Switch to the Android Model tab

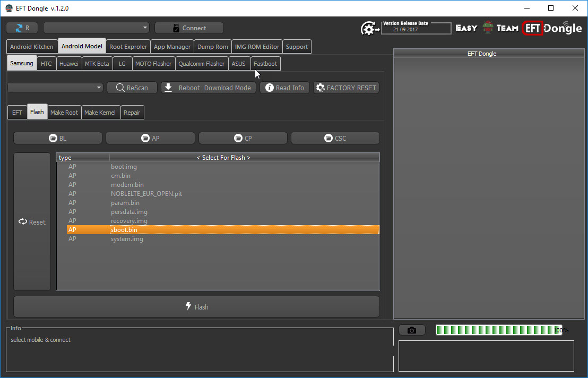click(82, 46)
